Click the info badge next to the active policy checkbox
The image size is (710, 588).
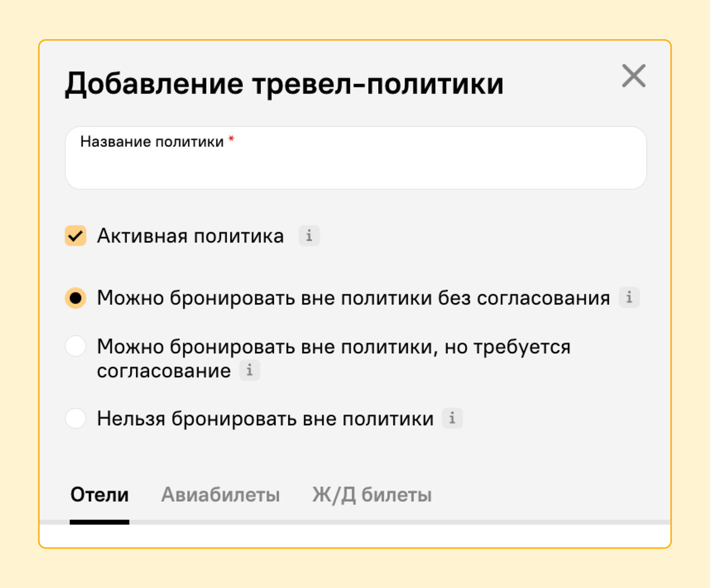(309, 235)
